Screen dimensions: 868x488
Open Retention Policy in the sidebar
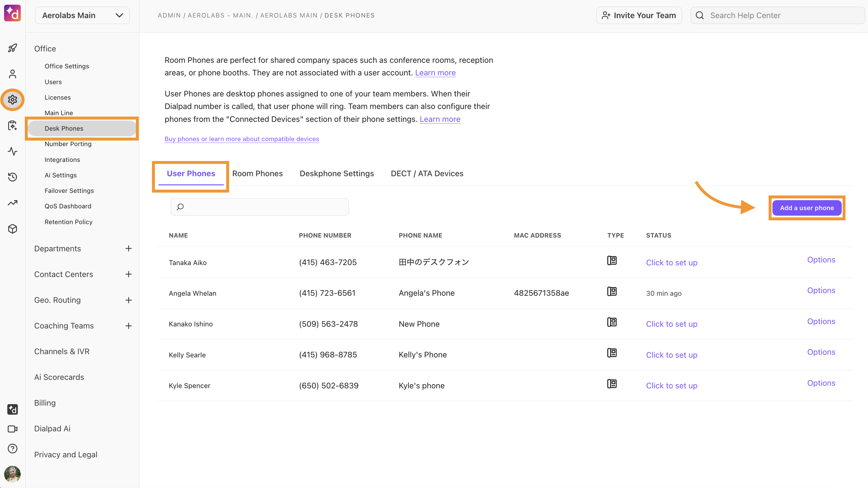[x=68, y=222]
